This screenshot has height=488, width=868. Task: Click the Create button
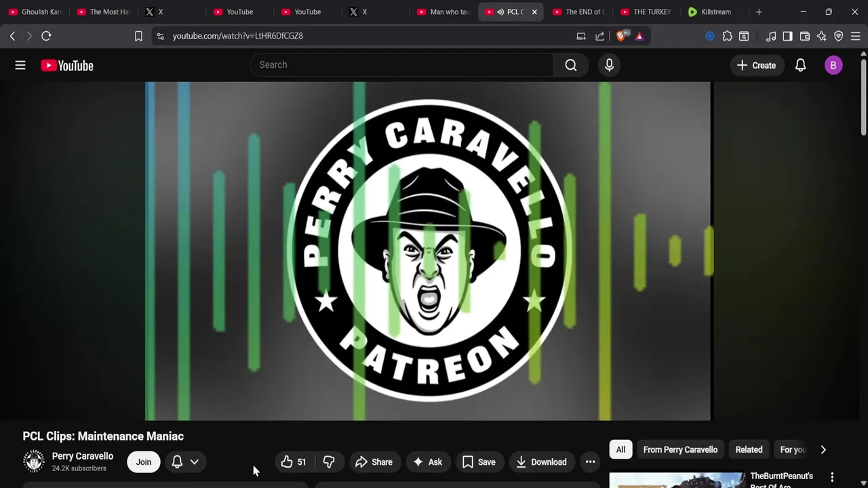click(756, 65)
